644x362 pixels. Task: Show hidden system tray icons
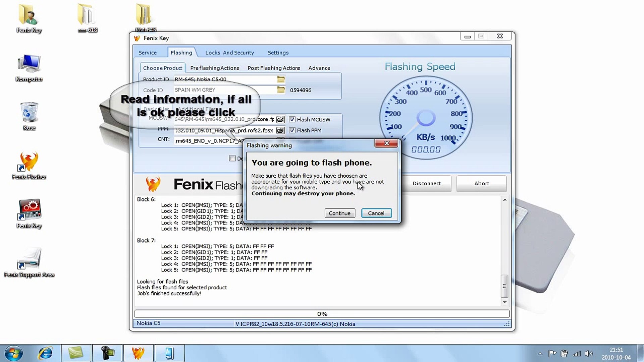click(540, 354)
